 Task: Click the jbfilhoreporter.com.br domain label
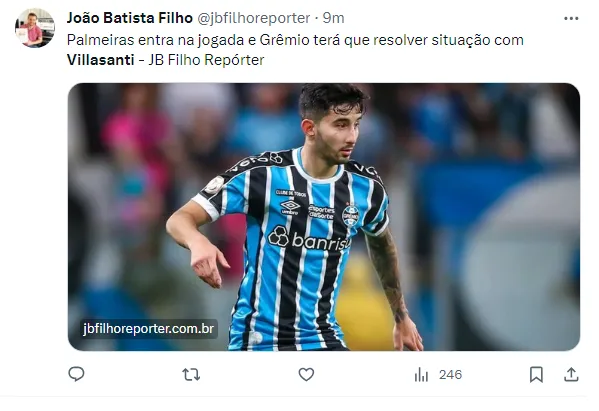[x=148, y=329]
